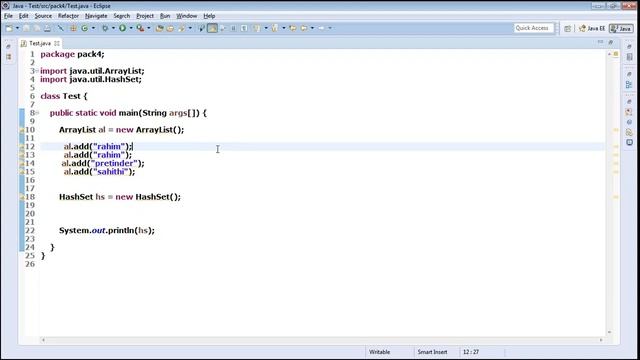Open the Navigate menu
This screenshot has width=640, height=360.
(x=96, y=16)
